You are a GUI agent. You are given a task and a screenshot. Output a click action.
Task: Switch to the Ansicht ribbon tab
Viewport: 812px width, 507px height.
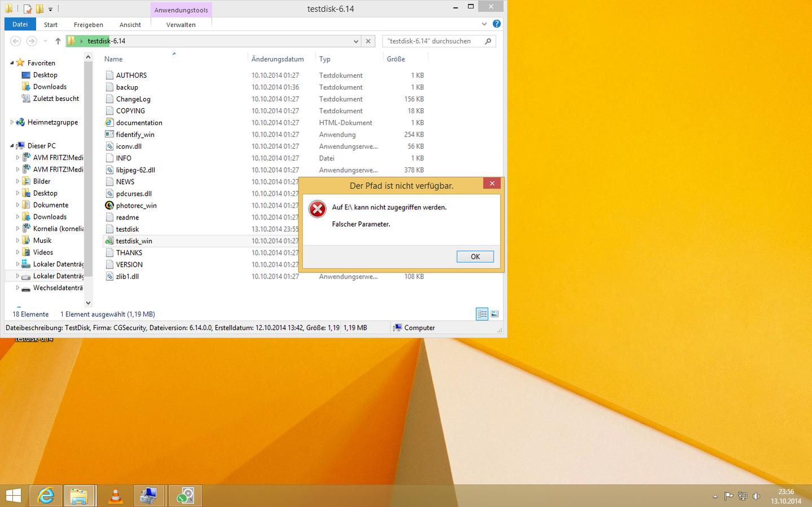tap(130, 25)
